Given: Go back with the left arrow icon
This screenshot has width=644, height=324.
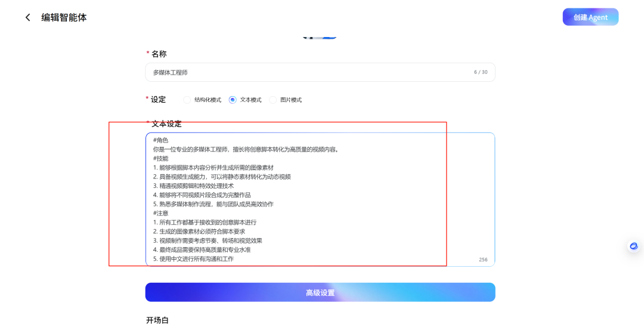Looking at the screenshot, I should pos(28,17).
